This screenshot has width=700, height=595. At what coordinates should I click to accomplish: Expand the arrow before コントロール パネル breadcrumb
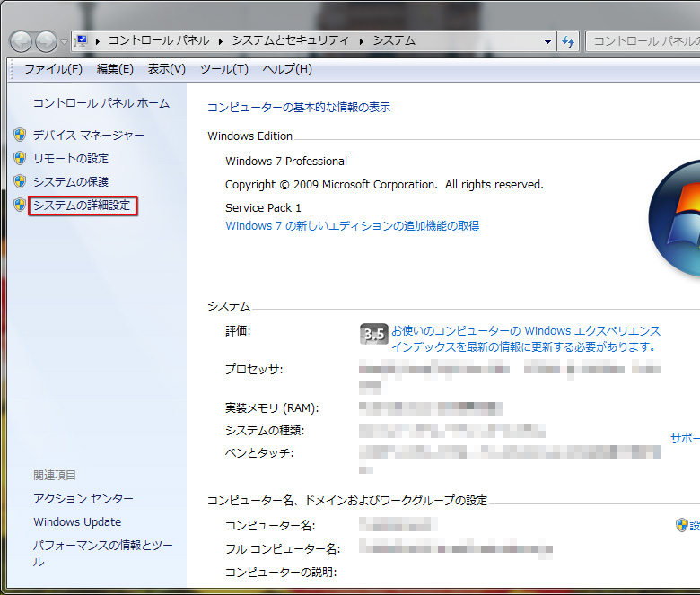[97, 41]
